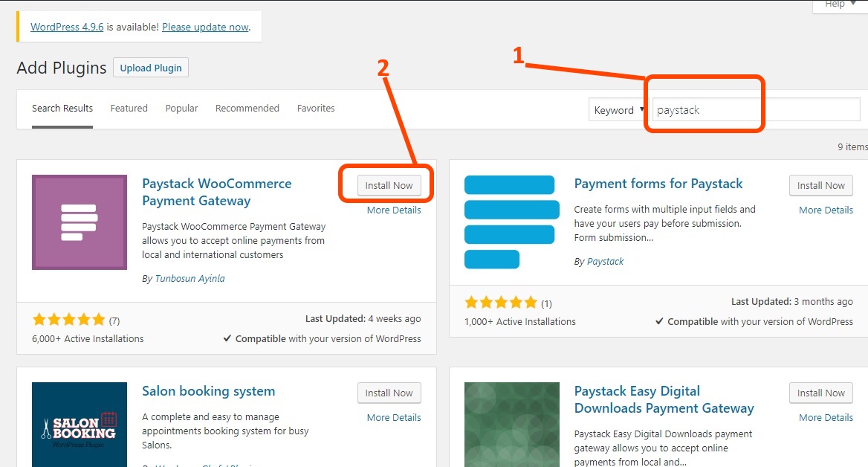Click the five-star rating of Paystack WooCommerce
The height and width of the screenshot is (467, 868).
tap(68, 318)
